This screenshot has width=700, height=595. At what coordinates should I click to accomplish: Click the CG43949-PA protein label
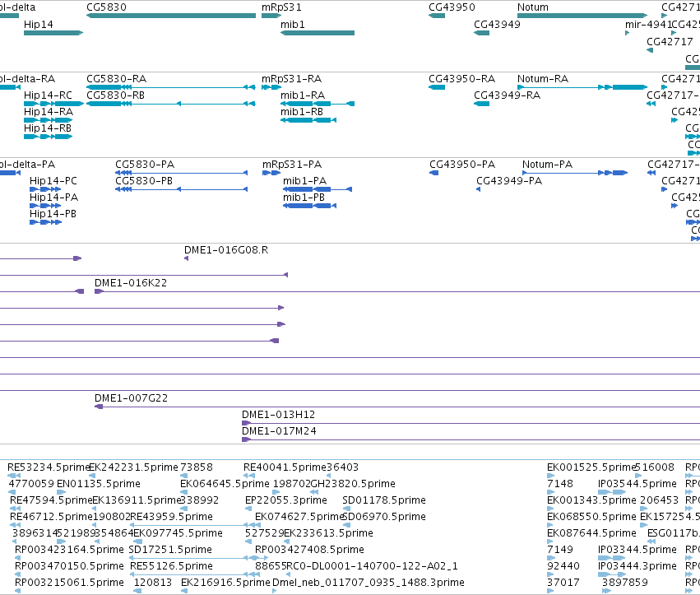(x=509, y=181)
